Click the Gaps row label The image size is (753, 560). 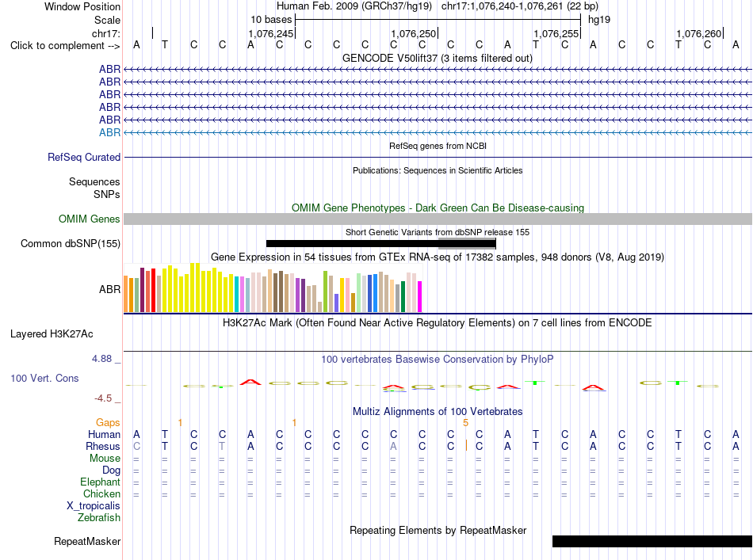click(108, 423)
